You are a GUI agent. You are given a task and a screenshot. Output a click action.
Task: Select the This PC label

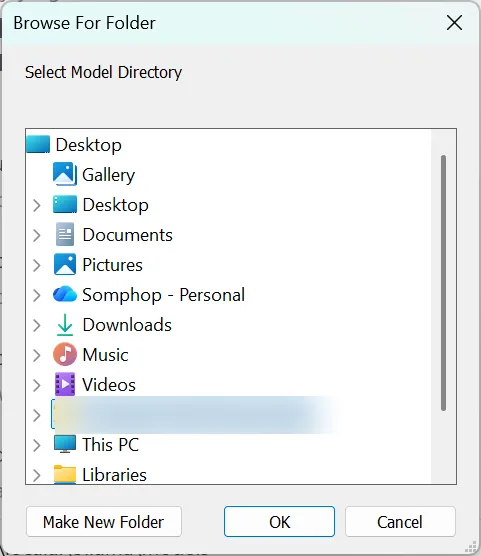(x=110, y=444)
